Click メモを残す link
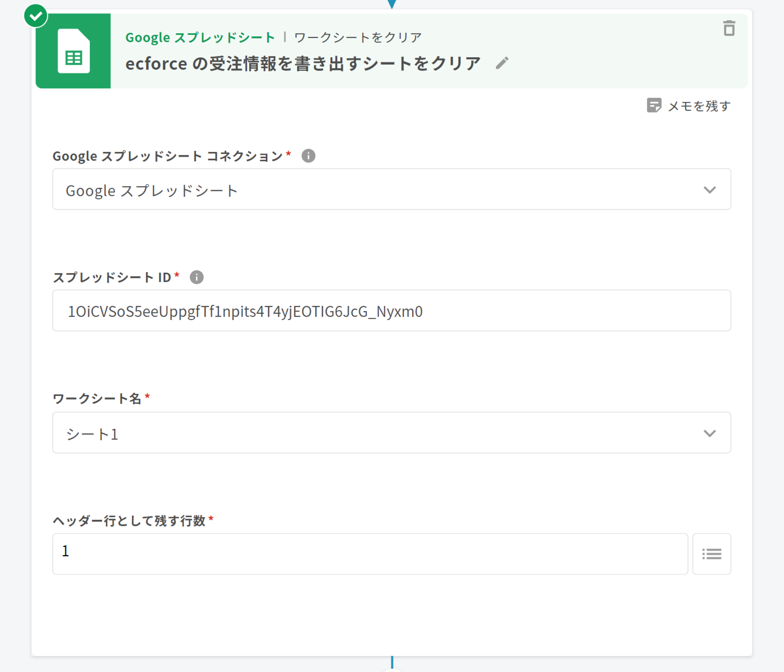784x672 pixels. point(699,106)
